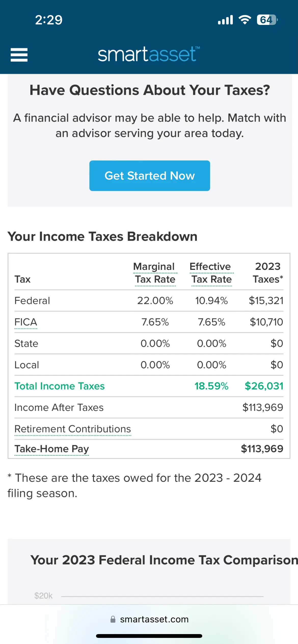Tap the Your Income Taxes Breakdown heading
Viewport: 298px width, 644px height.
[x=102, y=236]
